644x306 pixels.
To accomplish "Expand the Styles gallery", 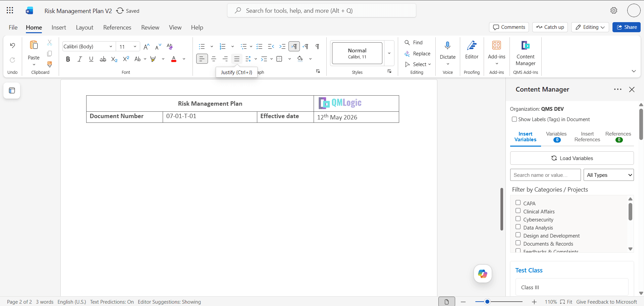I will [389, 53].
